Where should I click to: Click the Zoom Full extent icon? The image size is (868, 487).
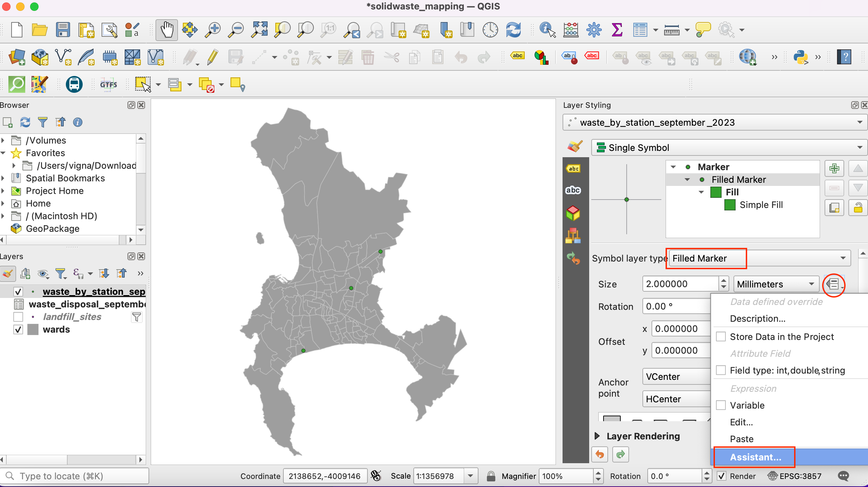coord(259,30)
